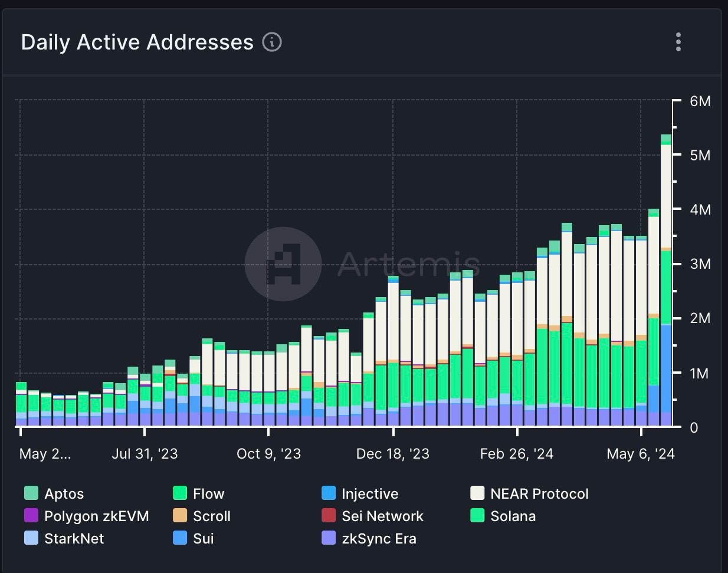The height and width of the screenshot is (573, 728).
Task: Hide zkSync Era series via its label
Action: (379, 539)
